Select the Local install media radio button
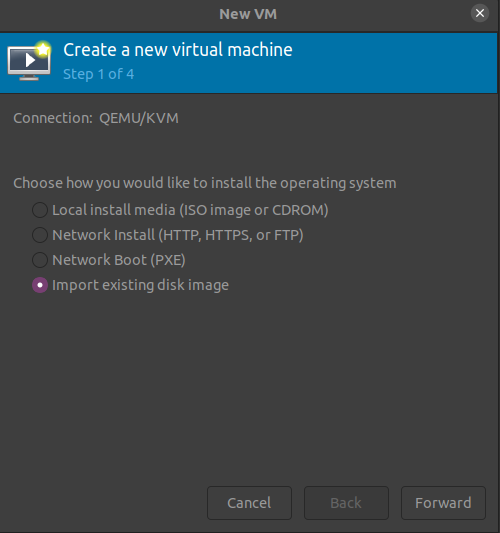This screenshot has width=500, height=533. (40, 210)
